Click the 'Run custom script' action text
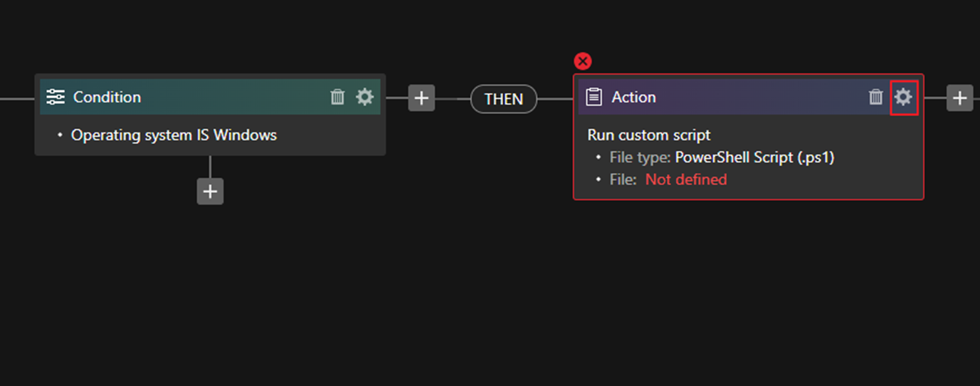The image size is (980, 386). pyautogui.click(x=648, y=135)
